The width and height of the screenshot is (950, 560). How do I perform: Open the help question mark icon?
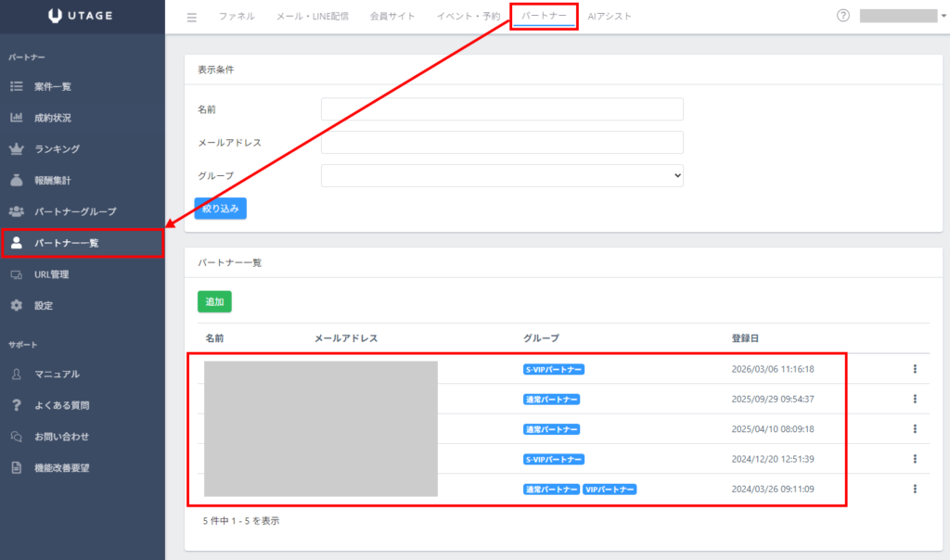(x=843, y=16)
